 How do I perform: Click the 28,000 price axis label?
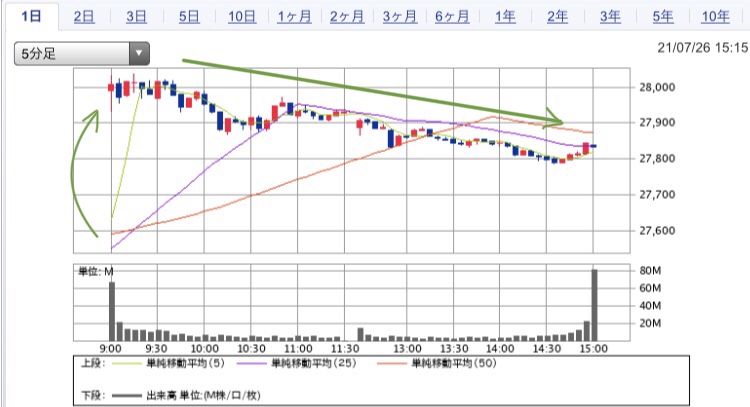657,87
